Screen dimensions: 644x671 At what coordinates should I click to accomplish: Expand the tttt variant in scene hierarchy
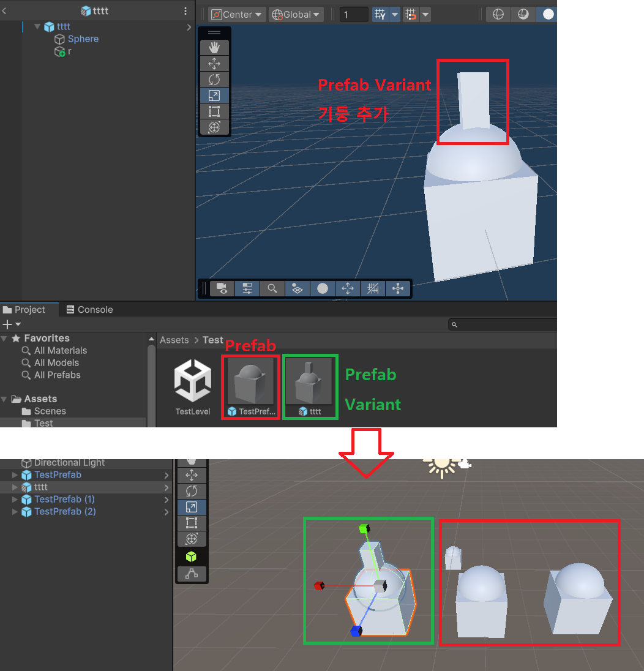point(15,487)
